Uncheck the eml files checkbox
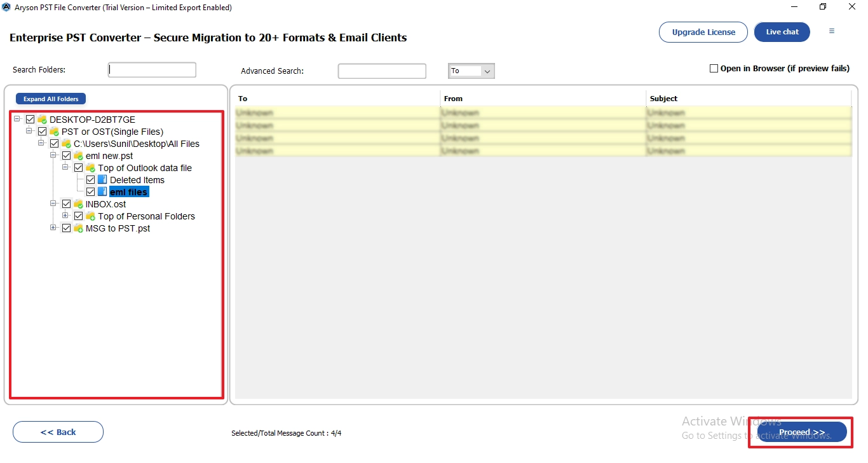Screen dimensions: 868x463 coord(91,192)
